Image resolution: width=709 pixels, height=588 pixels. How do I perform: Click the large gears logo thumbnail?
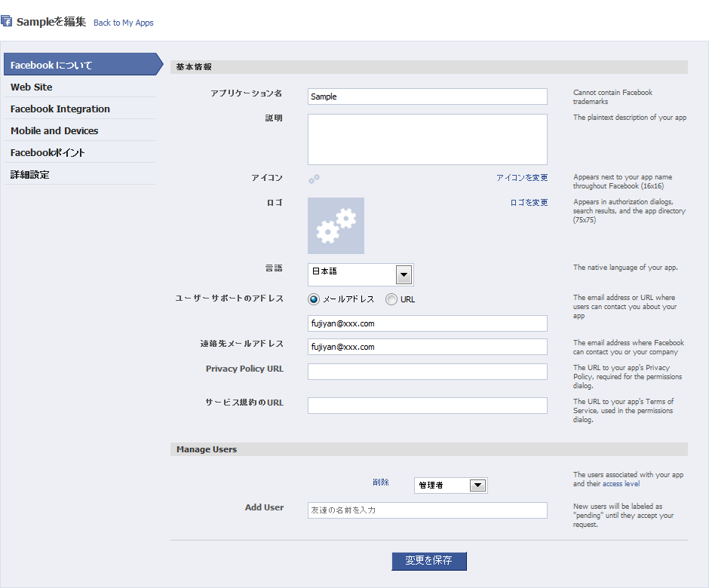click(x=336, y=225)
